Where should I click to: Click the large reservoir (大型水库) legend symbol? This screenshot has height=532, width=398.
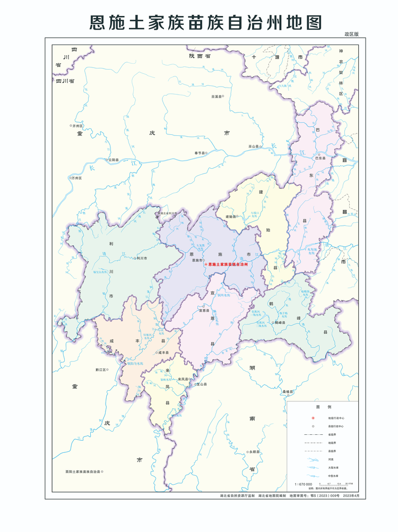click(x=313, y=467)
